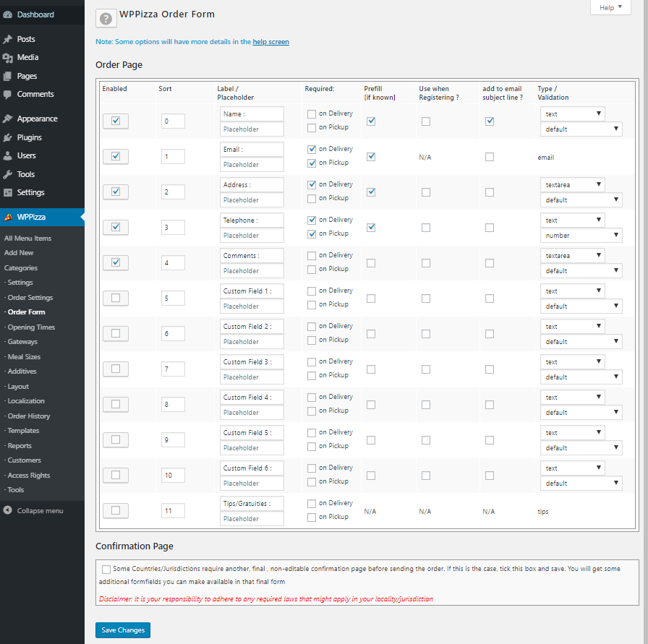
Task: Click the question mark help icon
Action: pos(106,20)
